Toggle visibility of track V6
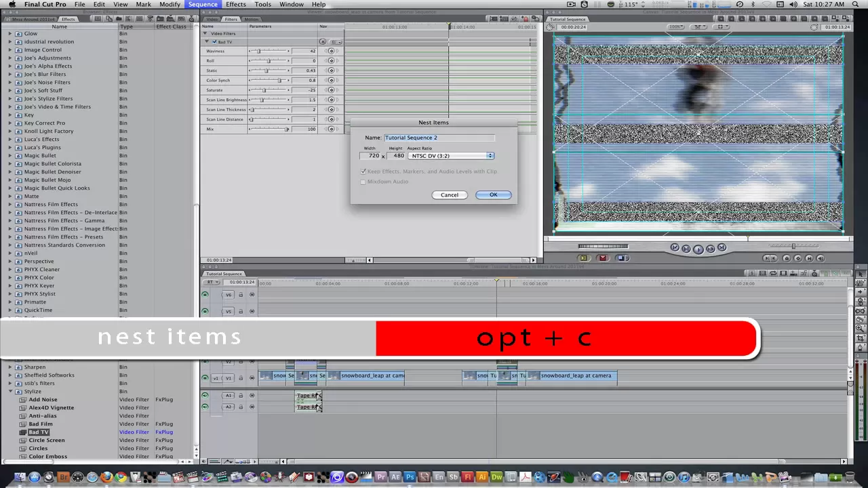Screen dimensions: 868x488 pos(205,294)
